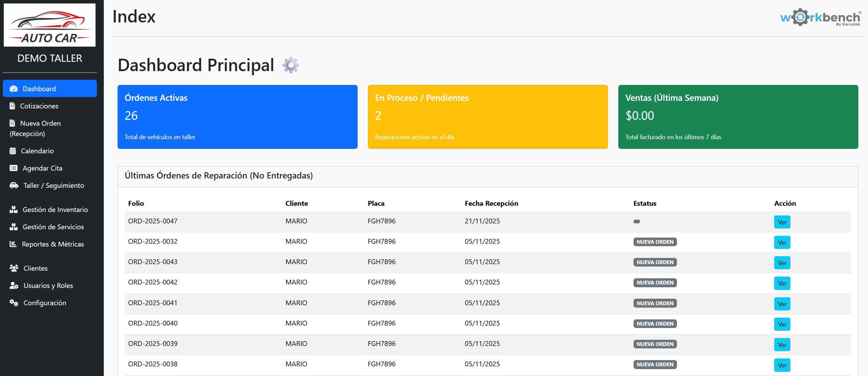The width and height of the screenshot is (868, 376).
Task: Click the Calendario calendar icon
Action: coord(13,151)
